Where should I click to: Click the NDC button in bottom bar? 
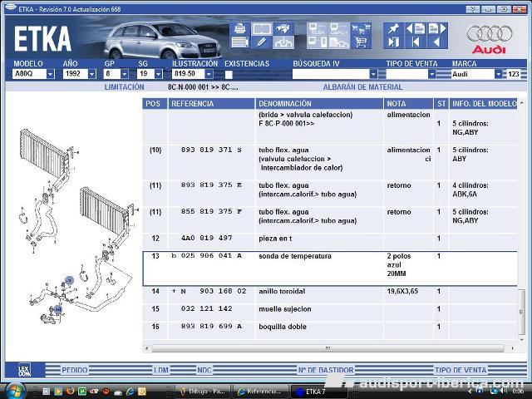click(204, 370)
